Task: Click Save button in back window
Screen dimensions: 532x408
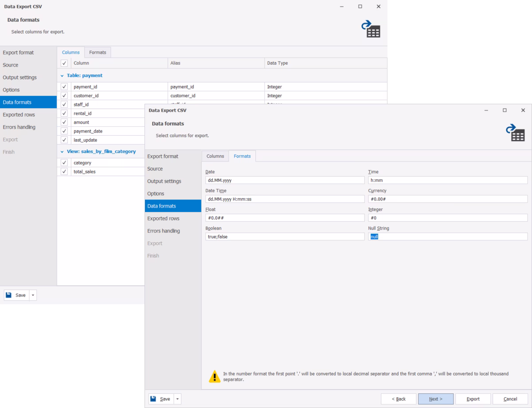Action: [16, 295]
